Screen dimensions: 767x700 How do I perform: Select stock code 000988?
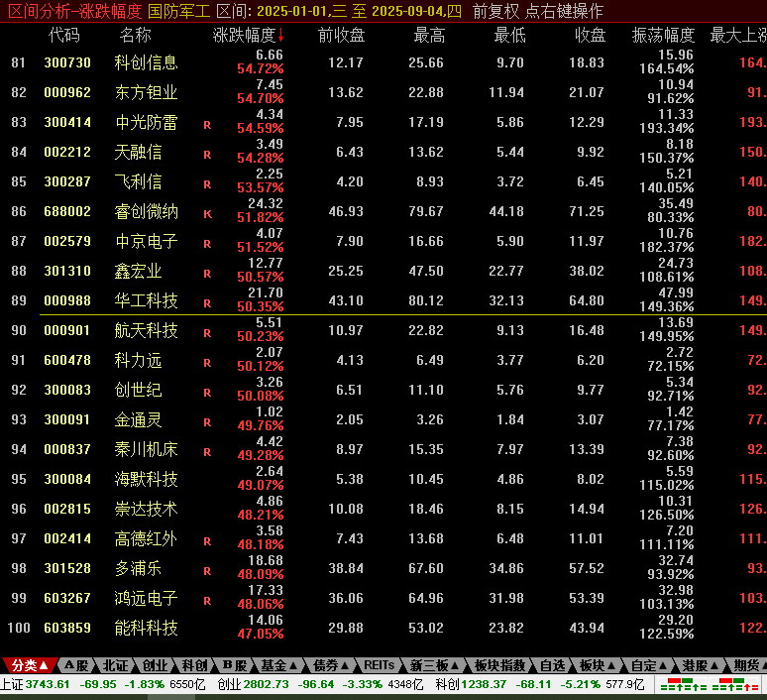tap(67, 300)
